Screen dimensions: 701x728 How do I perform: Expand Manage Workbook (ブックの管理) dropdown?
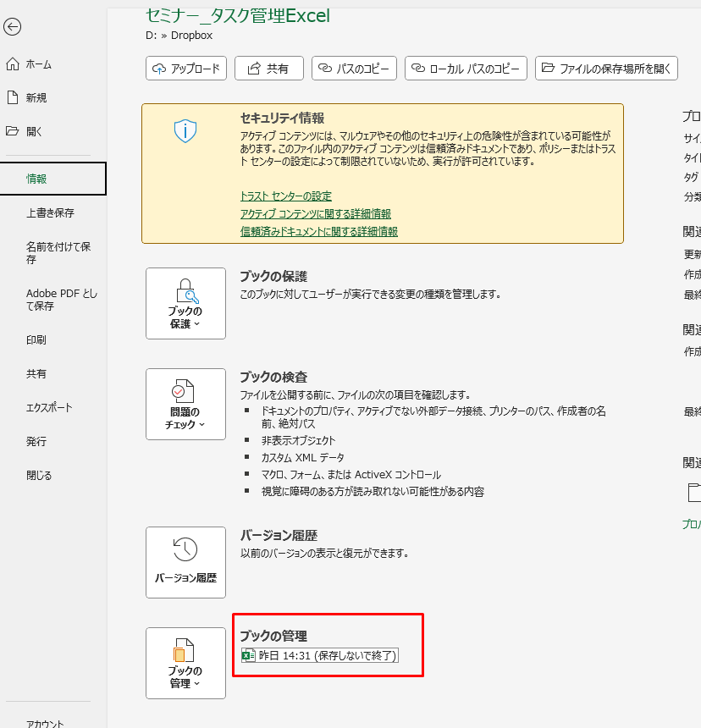click(x=185, y=663)
